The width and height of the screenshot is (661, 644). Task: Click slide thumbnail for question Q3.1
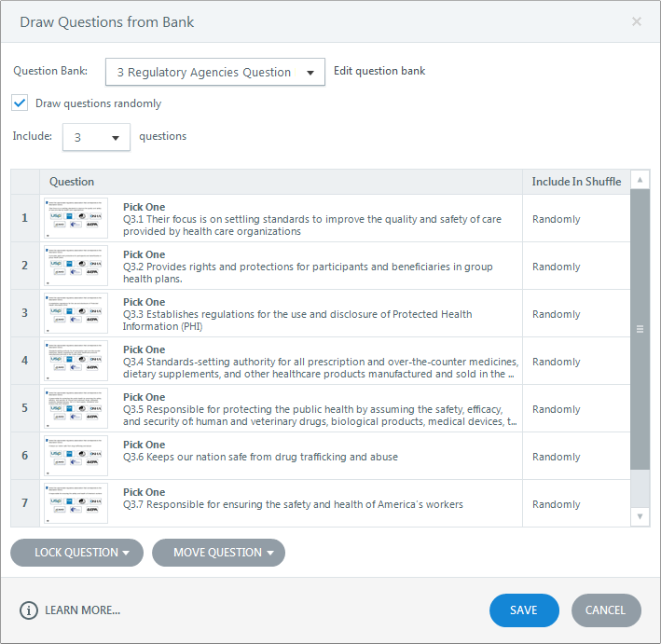[76, 218]
